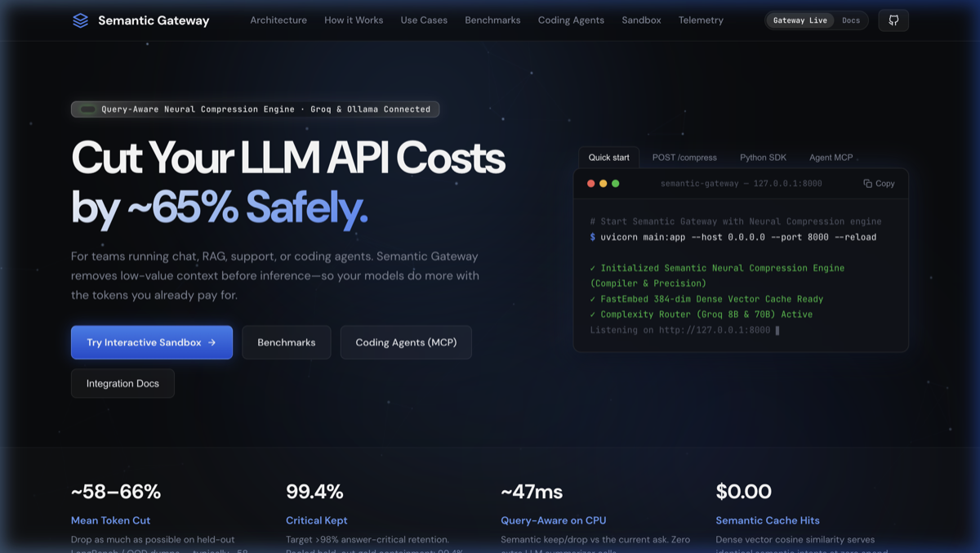
Task: Click the 99.4% statistic
Action: tap(314, 492)
